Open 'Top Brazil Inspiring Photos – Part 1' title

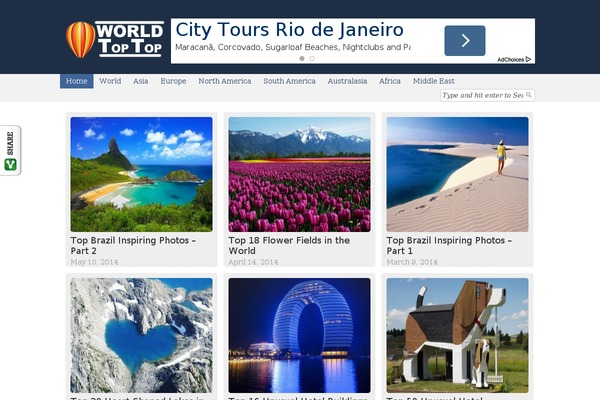click(449, 245)
